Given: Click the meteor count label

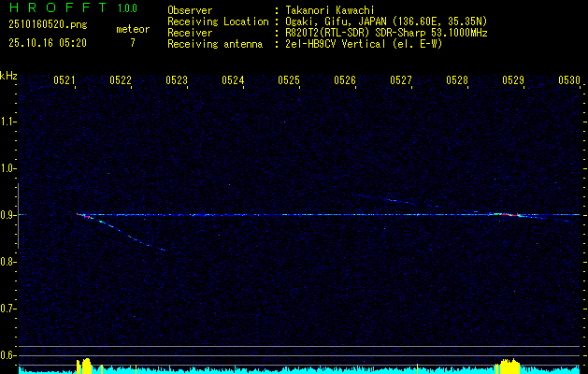Looking at the screenshot, I should [x=133, y=29].
